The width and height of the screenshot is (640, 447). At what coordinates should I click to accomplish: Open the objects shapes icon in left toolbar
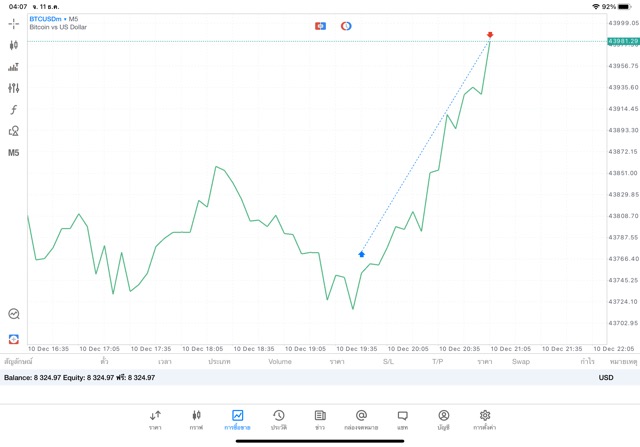[14, 131]
